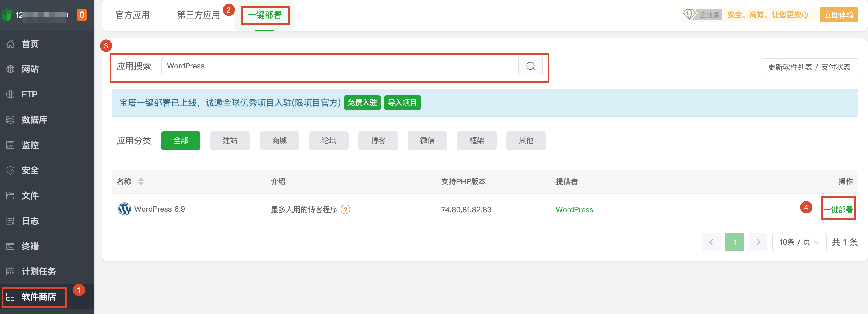The height and width of the screenshot is (314, 868).
Task: Click the monitor chart icon beside 监控
Action: click(10, 145)
